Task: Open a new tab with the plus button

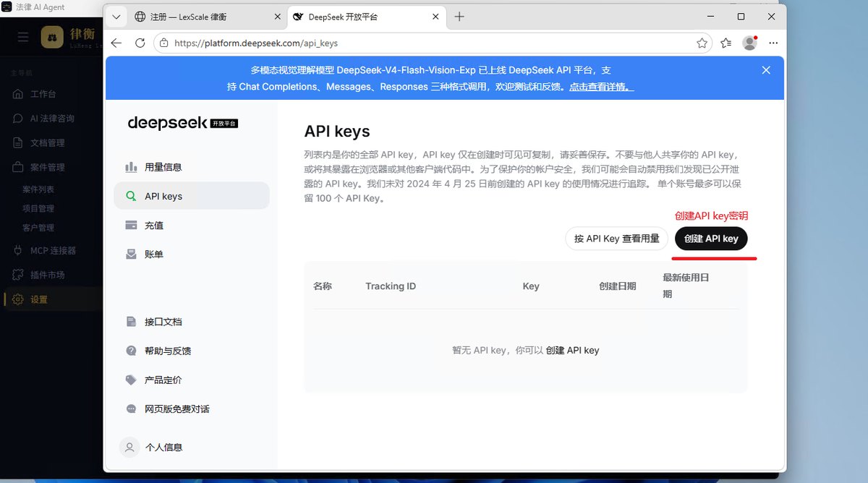Action: (x=459, y=17)
